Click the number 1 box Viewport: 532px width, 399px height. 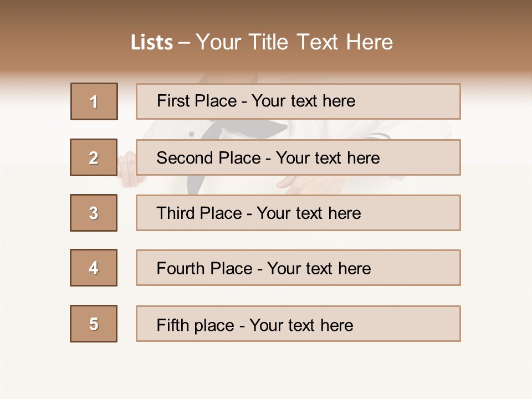(94, 101)
